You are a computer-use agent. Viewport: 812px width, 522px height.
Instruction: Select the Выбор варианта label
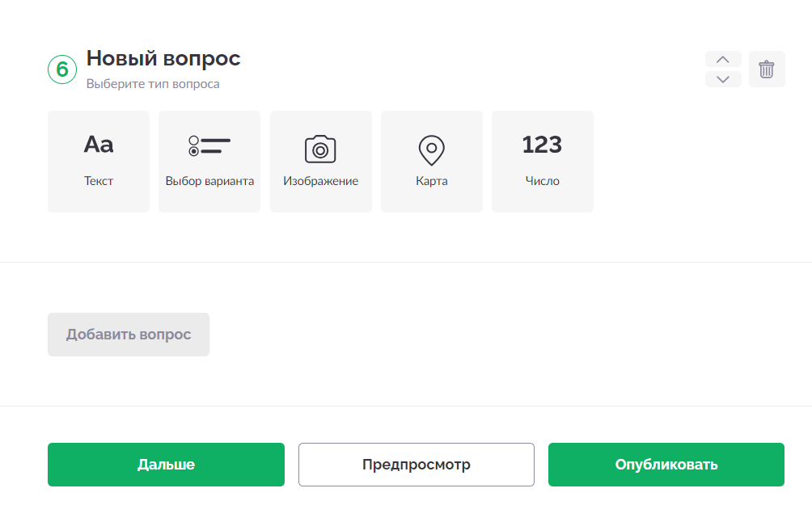point(209,181)
